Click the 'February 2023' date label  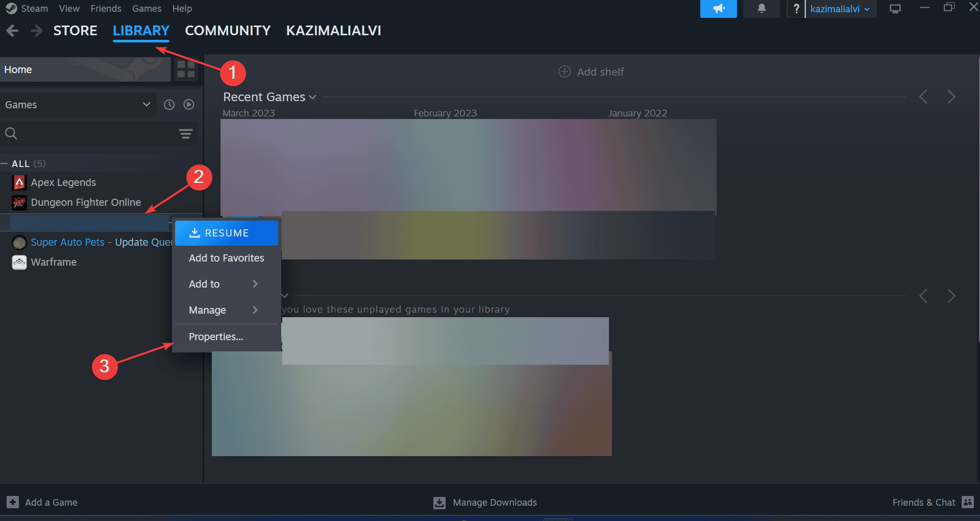tap(445, 113)
